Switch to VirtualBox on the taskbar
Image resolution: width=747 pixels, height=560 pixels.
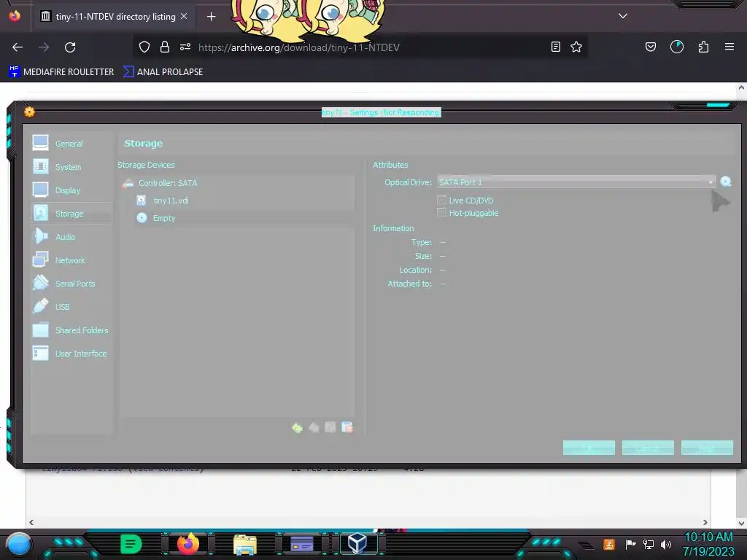[x=357, y=544]
